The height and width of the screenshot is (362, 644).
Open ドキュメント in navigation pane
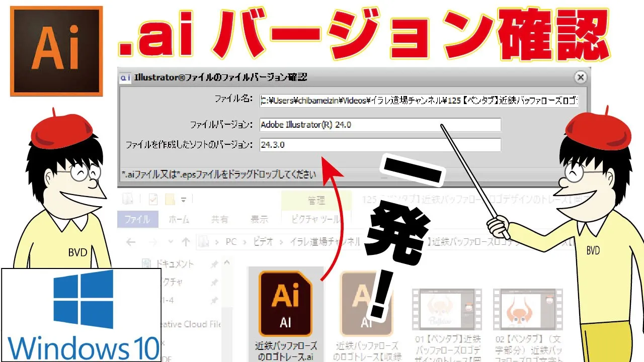coord(174,263)
